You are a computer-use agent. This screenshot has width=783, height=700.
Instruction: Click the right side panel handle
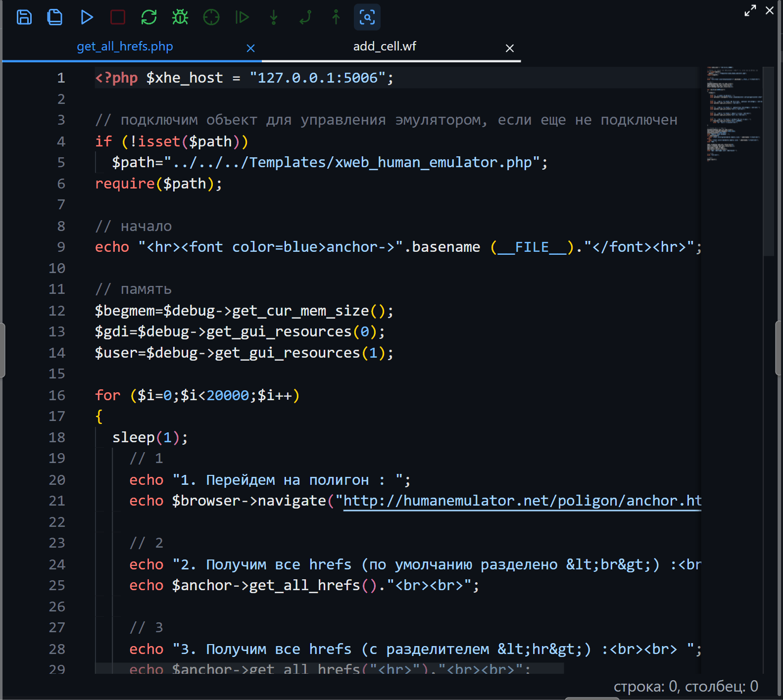(x=779, y=348)
